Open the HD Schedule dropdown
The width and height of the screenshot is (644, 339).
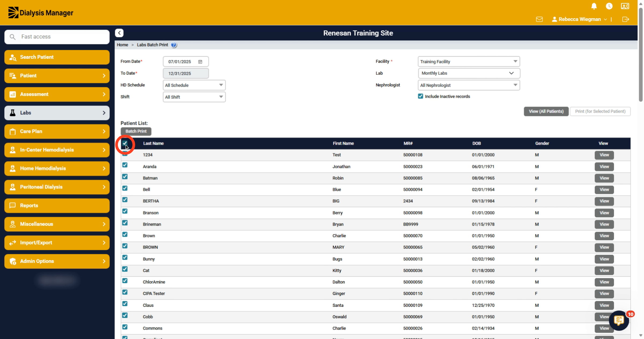[194, 85]
